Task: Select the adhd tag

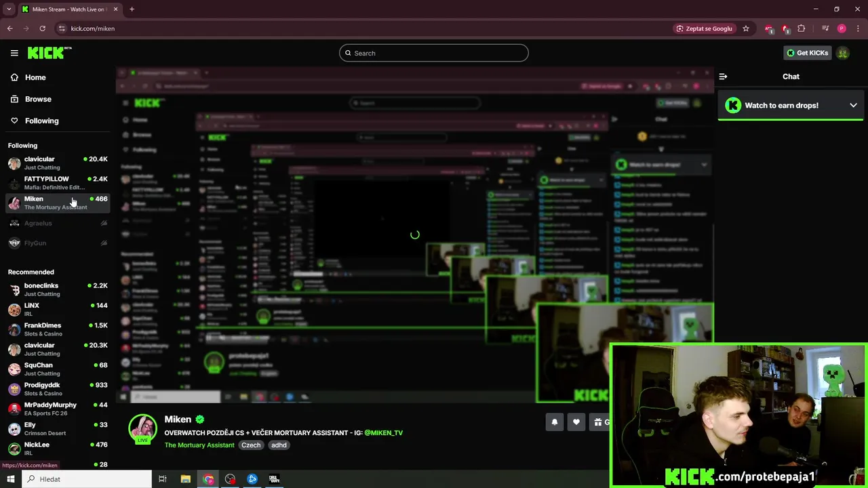Action: point(279,445)
